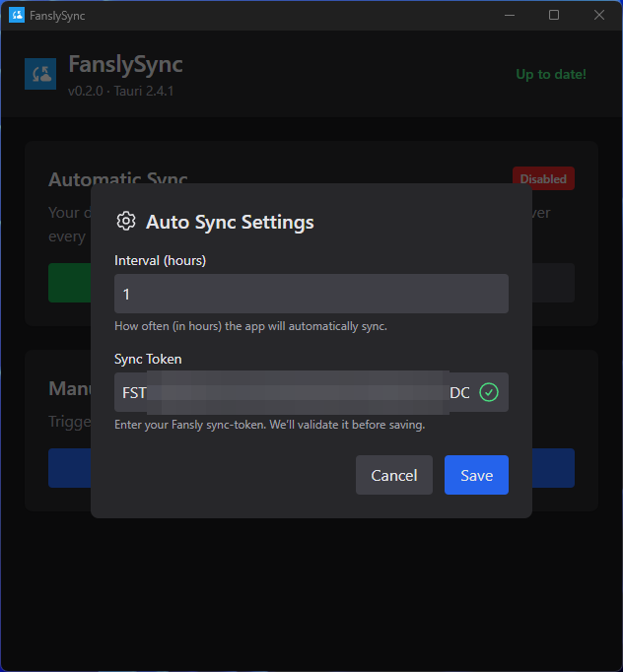Click the v0.2.0 Tauri version text
623x672 pixels.
(x=120, y=92)
